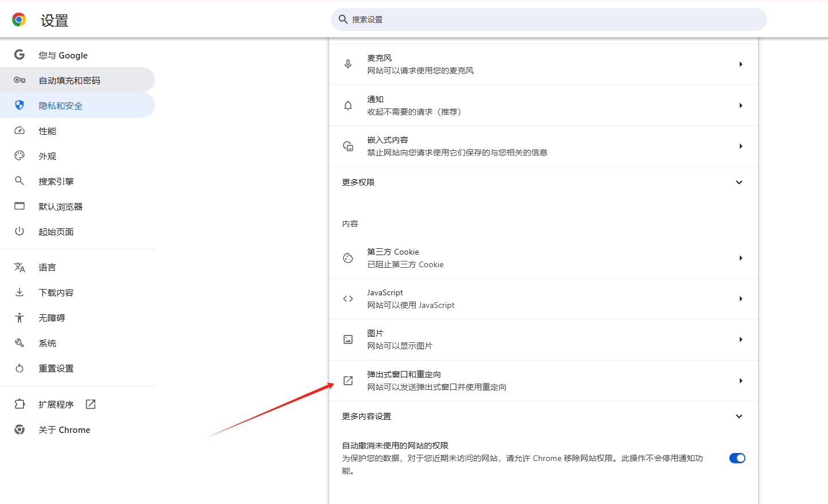The width and height of the screenshot is (828, 504).
Task: Click the 已阻止第三方 Cookie description text
Action: (x=405, y=264)
